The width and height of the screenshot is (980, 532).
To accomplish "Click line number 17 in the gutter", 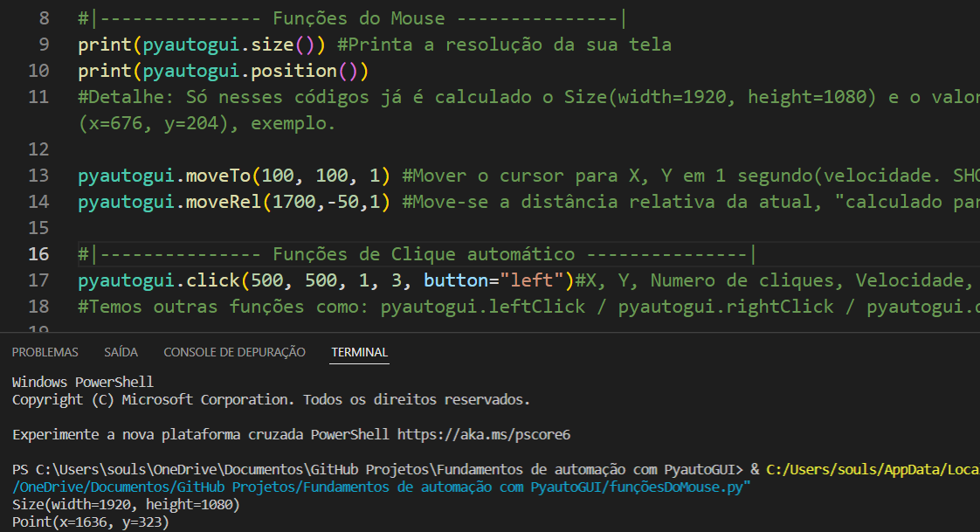I will coord(38,280).
